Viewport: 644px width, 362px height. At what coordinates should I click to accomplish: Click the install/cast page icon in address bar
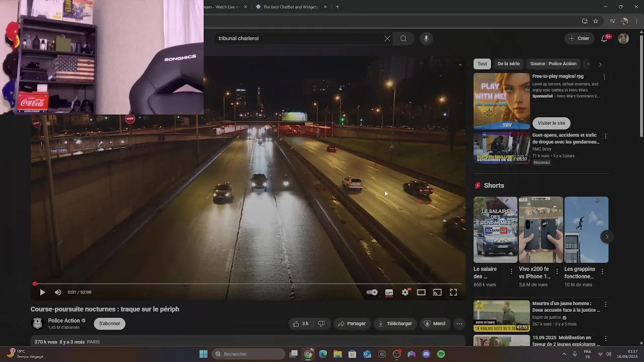585,21
